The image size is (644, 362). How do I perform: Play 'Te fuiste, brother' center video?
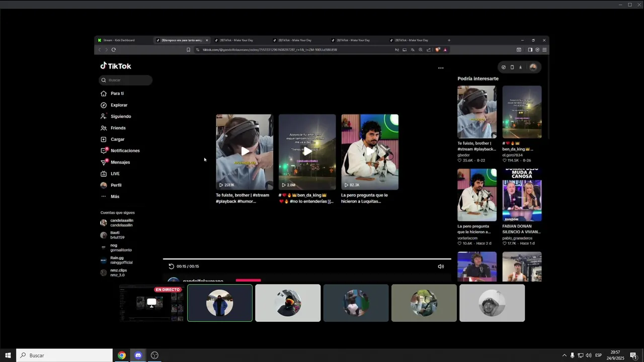coord(245,152)
